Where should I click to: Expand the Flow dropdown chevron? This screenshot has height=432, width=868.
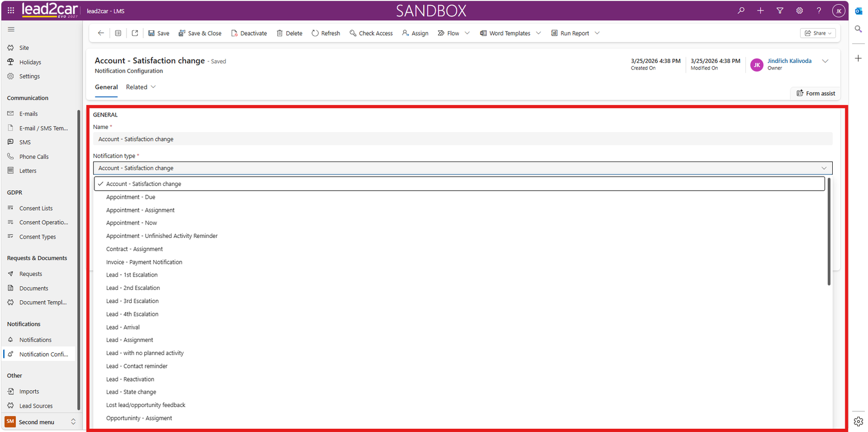[467, 33]
